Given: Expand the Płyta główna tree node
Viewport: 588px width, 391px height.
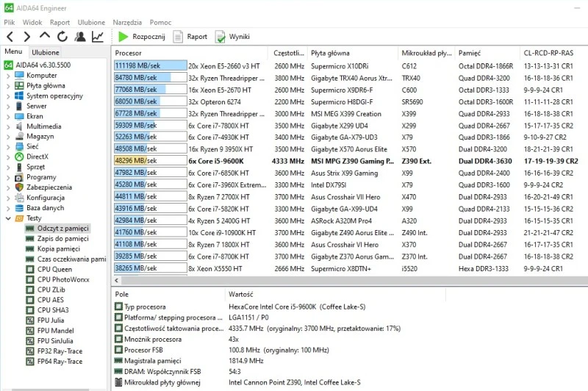Looking at the screenshot, I should [8, 86].
